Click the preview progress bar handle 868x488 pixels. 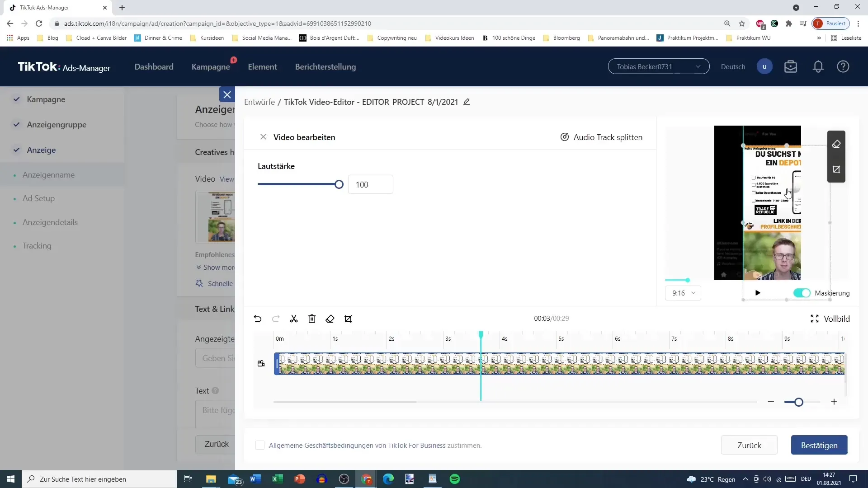(688, 280)
